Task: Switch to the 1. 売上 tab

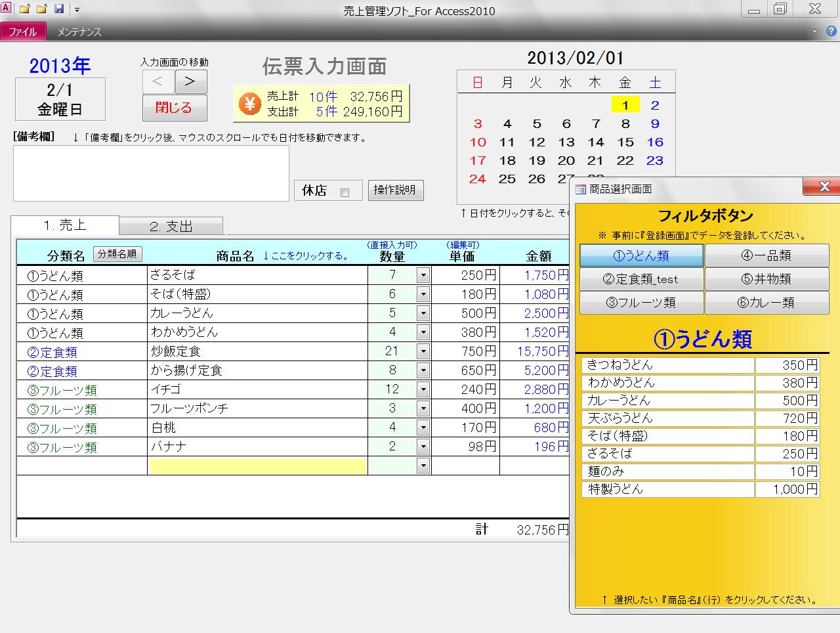Action: (x=65, y=225)
